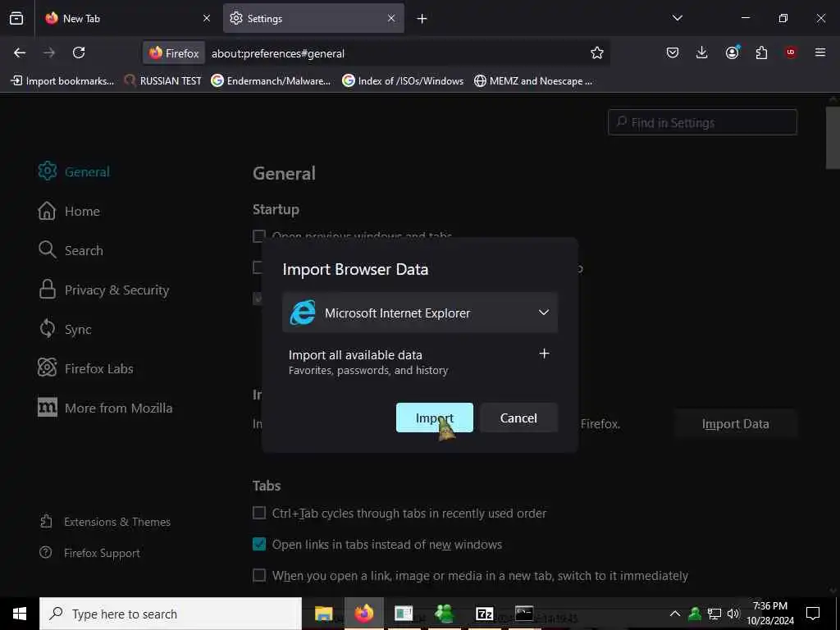Bookmark this page with the star icon
The height and width of the screenshot is (630, 840).
coord(597,52)
